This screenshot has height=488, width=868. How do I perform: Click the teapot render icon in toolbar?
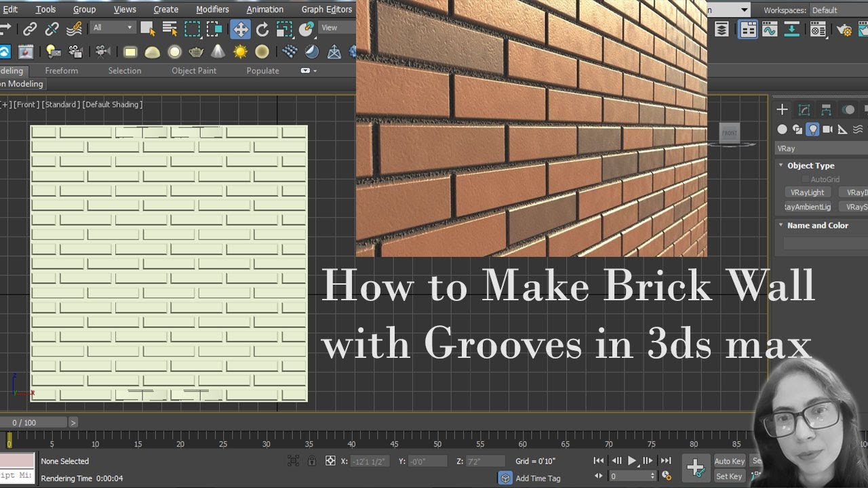(x=196, y=52)
